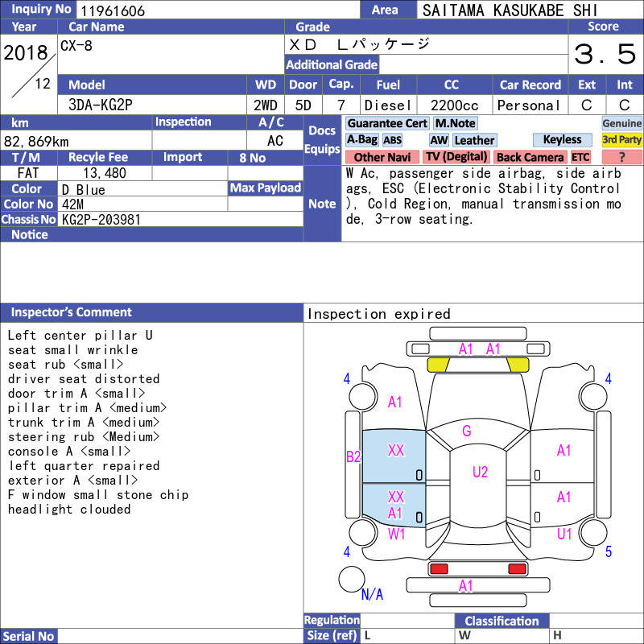Click the C grade under Int

625,105
